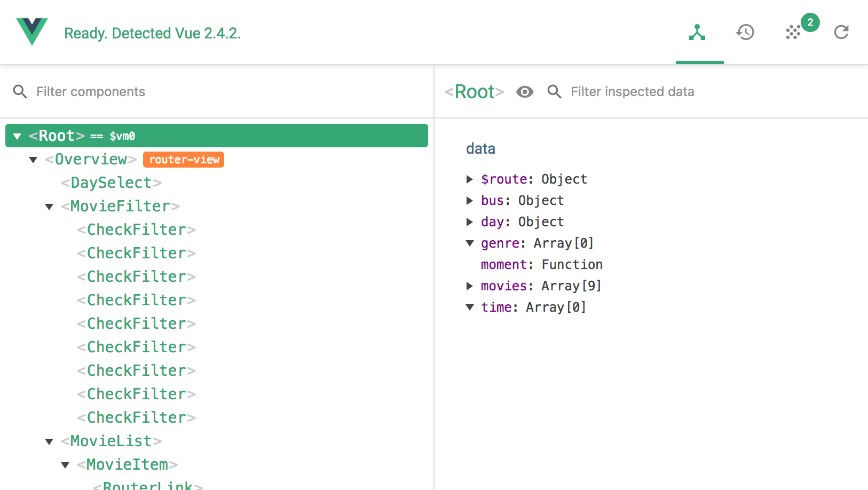868x490 pixels.
Task: Open the Components tree tab
Action: tap(697, 33)
